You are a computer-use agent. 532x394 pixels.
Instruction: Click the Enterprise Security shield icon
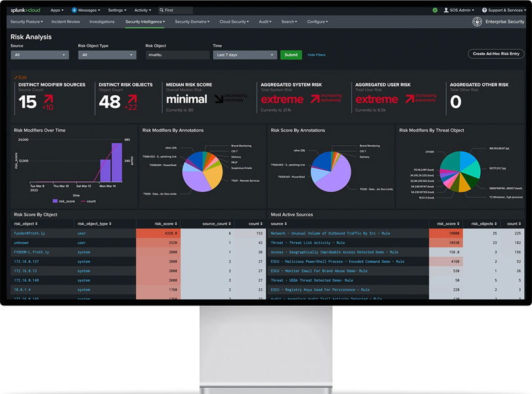coord(477,22)
